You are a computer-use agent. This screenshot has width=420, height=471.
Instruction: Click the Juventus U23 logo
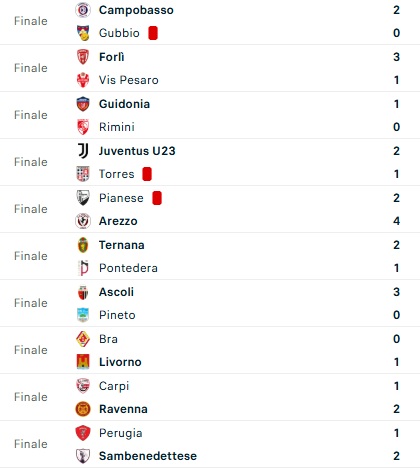[x=83, y=151]
